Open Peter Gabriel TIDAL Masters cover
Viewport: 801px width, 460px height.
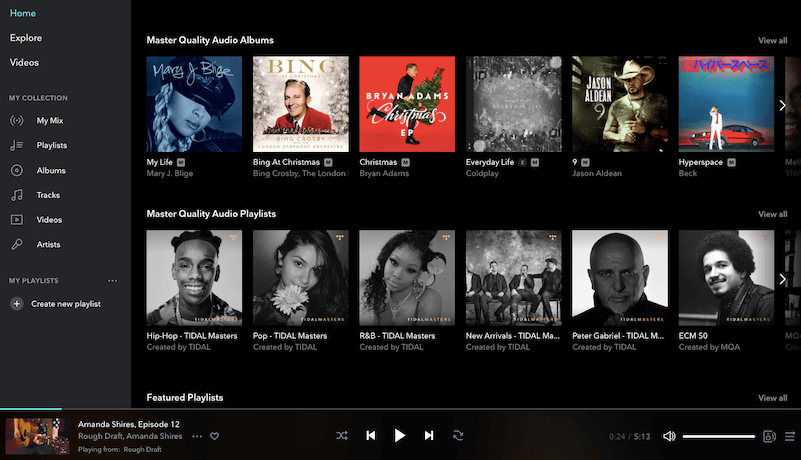[620, 278]
